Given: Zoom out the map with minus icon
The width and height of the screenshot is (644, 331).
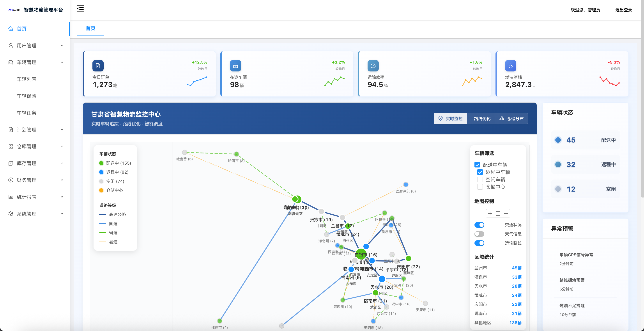Looking at the screenshot, I should [x=506, y=214].
